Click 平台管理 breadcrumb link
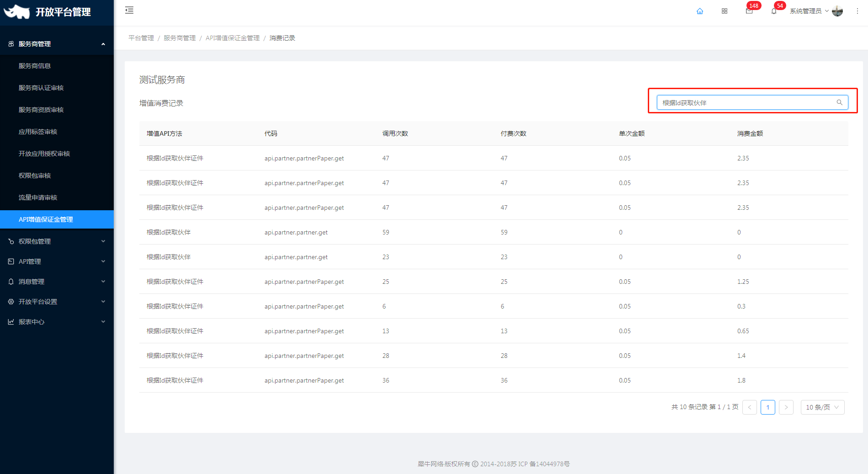868x474 pixels. (141, 38)
